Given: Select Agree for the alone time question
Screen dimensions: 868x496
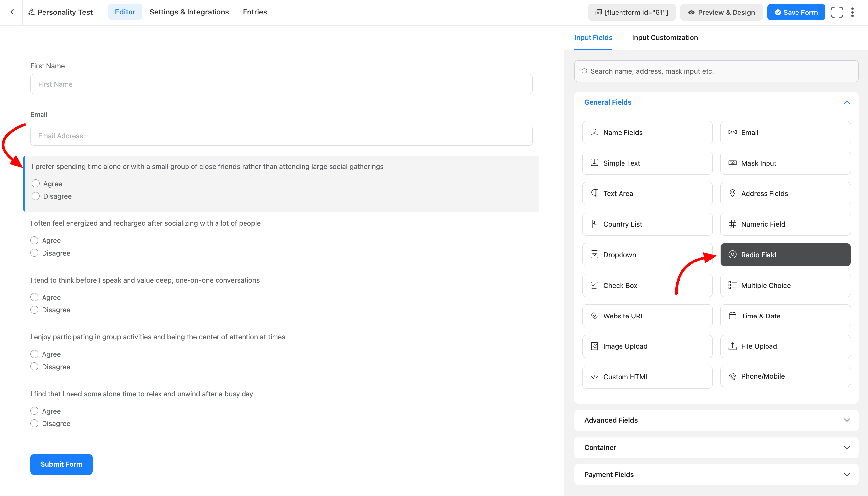Looking at the screenshot, I should tap(34, 411).
